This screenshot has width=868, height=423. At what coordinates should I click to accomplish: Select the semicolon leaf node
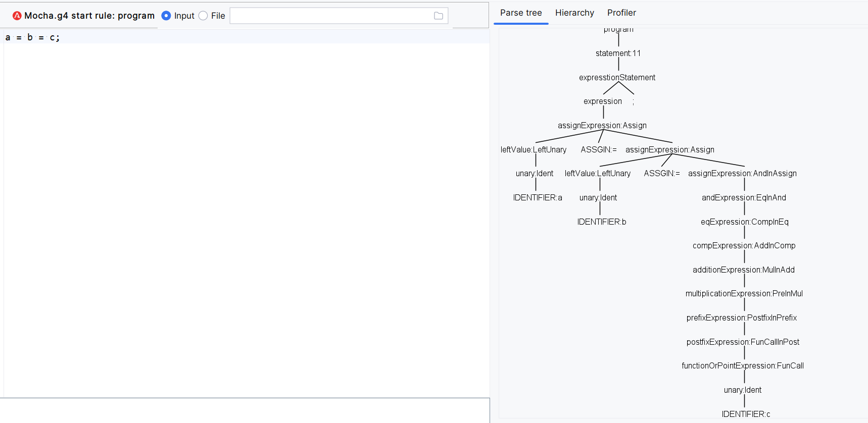coord(633,101)
